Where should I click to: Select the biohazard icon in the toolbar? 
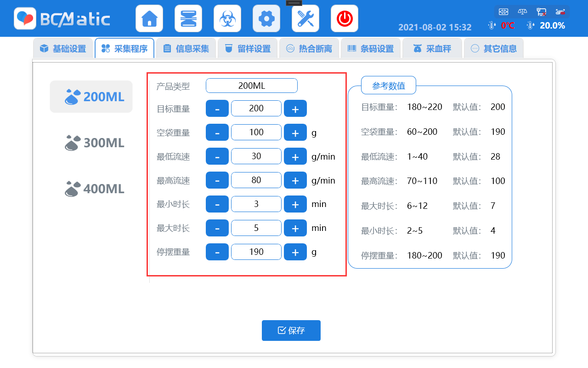(x=227, y=18)
